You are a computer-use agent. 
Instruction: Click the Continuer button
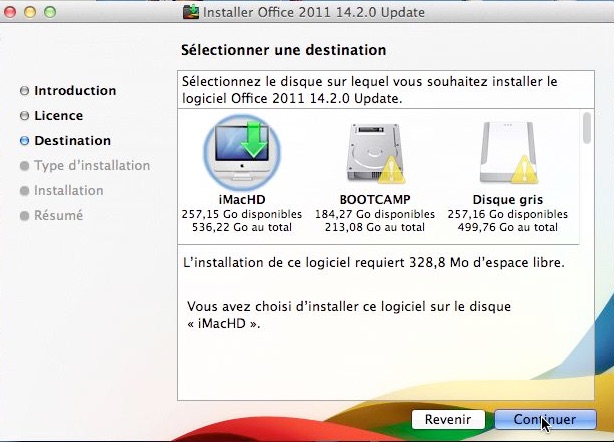pyautogui.click(x=545, y=419)
